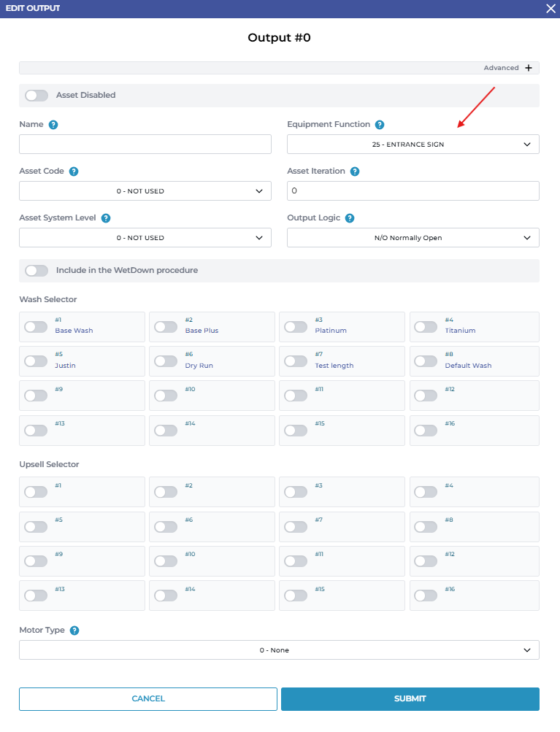
Task: Turn on the Default Wash toggle
Action: point(426,361)
